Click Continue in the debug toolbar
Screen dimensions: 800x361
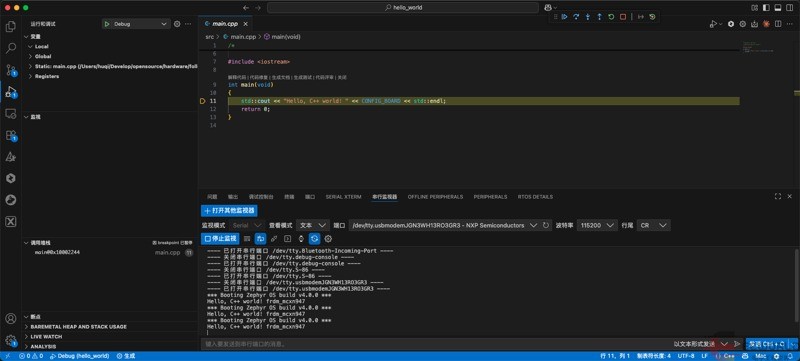coord(564,17)
